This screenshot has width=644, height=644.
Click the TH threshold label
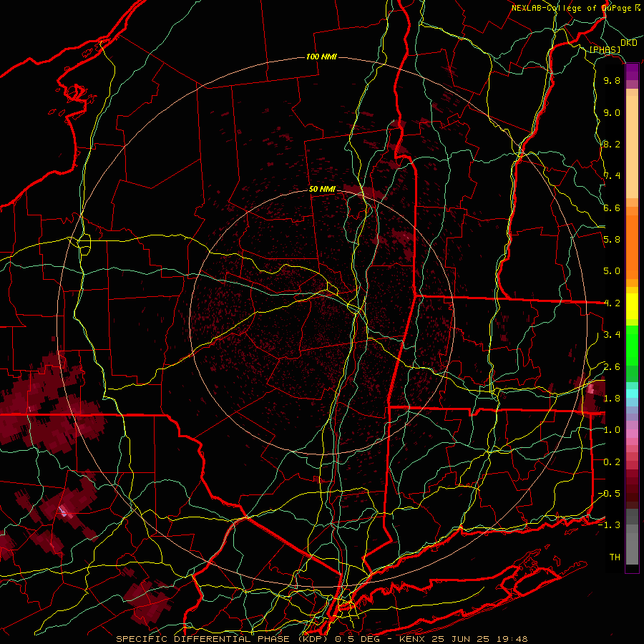[x=615, y=557]
